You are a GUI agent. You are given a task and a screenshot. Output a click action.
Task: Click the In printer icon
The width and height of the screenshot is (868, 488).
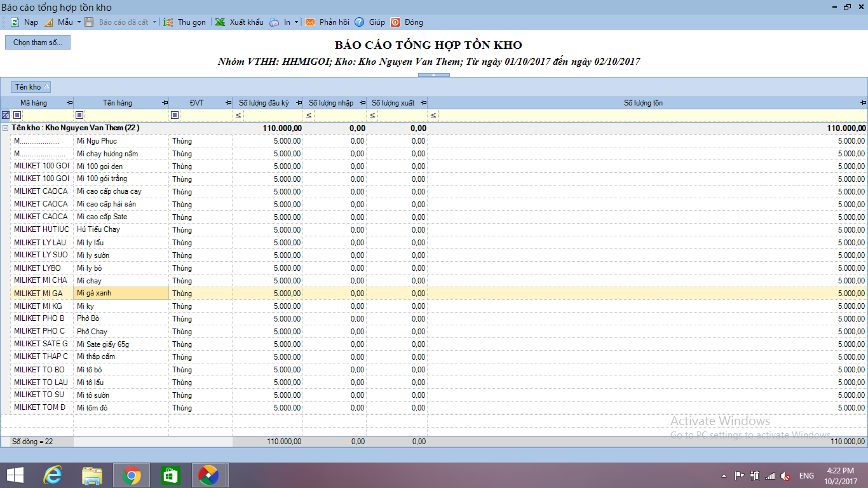(x=274, y=22)
